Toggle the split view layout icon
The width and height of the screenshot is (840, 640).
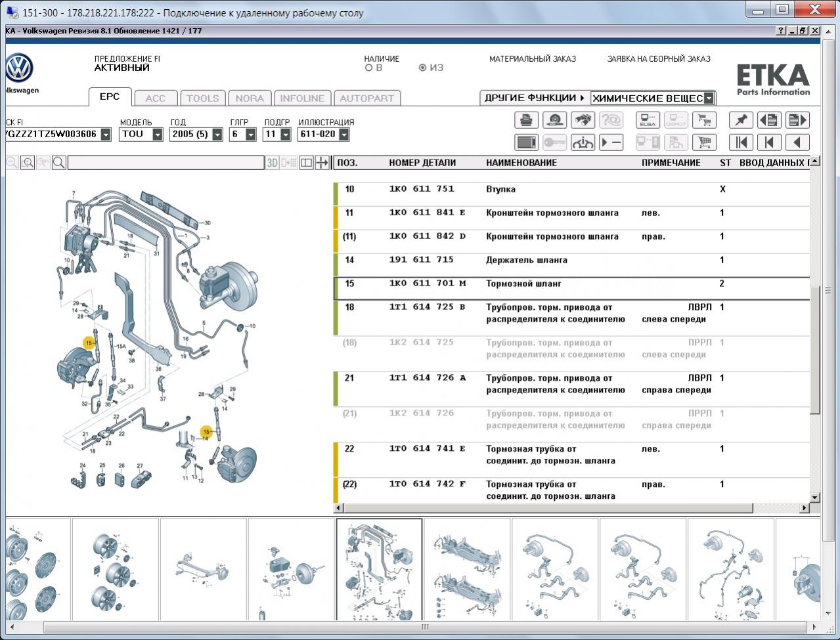[x=306, y=162]
